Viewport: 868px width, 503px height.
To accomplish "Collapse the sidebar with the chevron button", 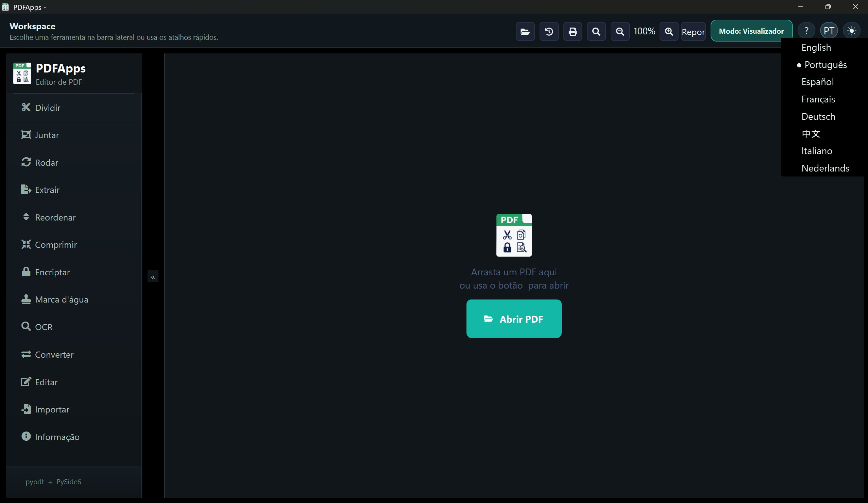I will [x=153, y=276].
